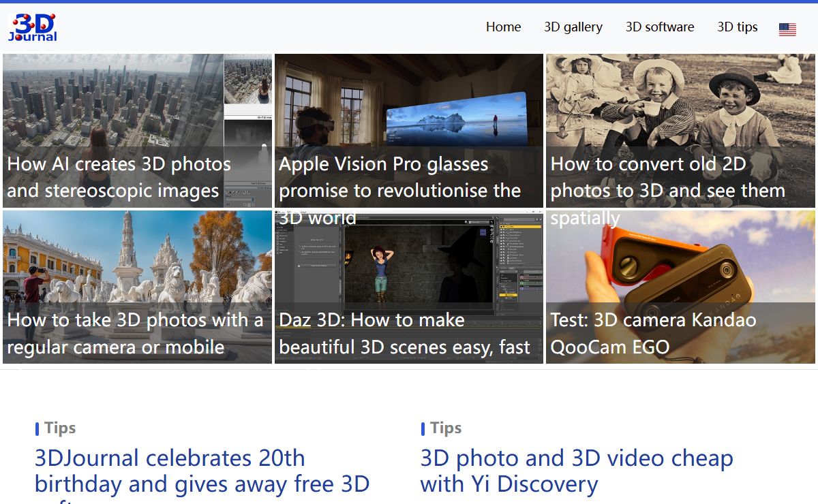Open '3D photo and 3D video cheap' link
The height and width of the screenshot is (504, 818).
[x=577, y=471]
